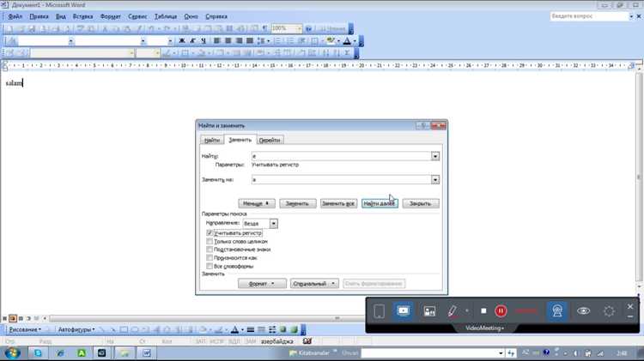Screen dimensions: 644x361
Task: Enable Все словоформы checkbox
Action: [210, 266]
